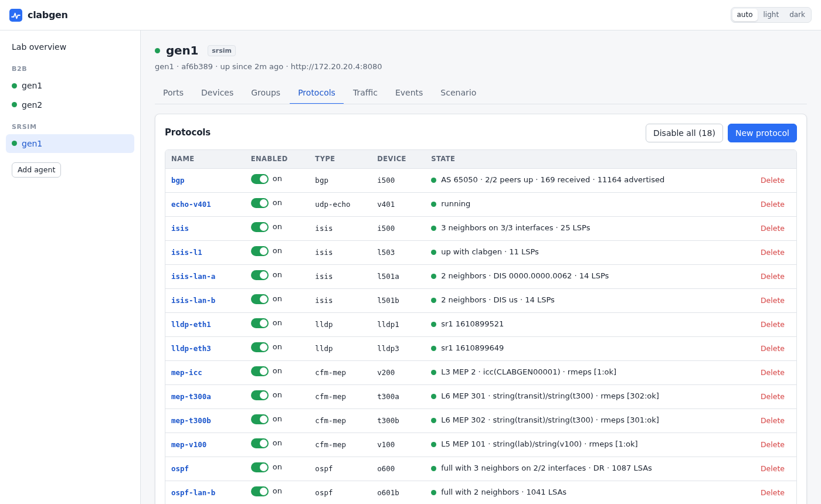Select gen1 under B2B in sidebar
The image size is (821, 504).
pyautogui.click(x=70, y=86)
